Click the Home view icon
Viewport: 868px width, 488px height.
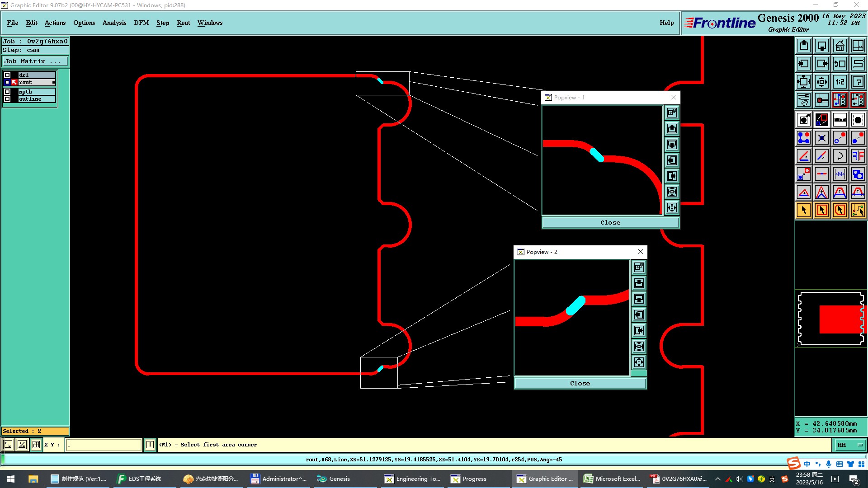tap(840, 46)
